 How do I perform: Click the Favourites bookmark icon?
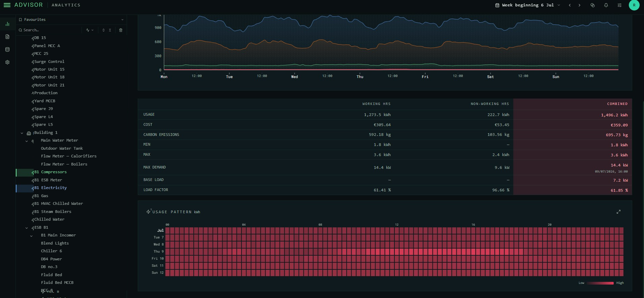click(21, 20)
